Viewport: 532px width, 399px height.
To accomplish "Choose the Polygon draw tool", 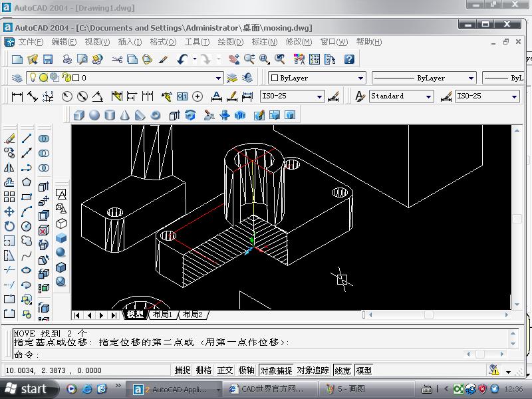I will coord(27,182).
